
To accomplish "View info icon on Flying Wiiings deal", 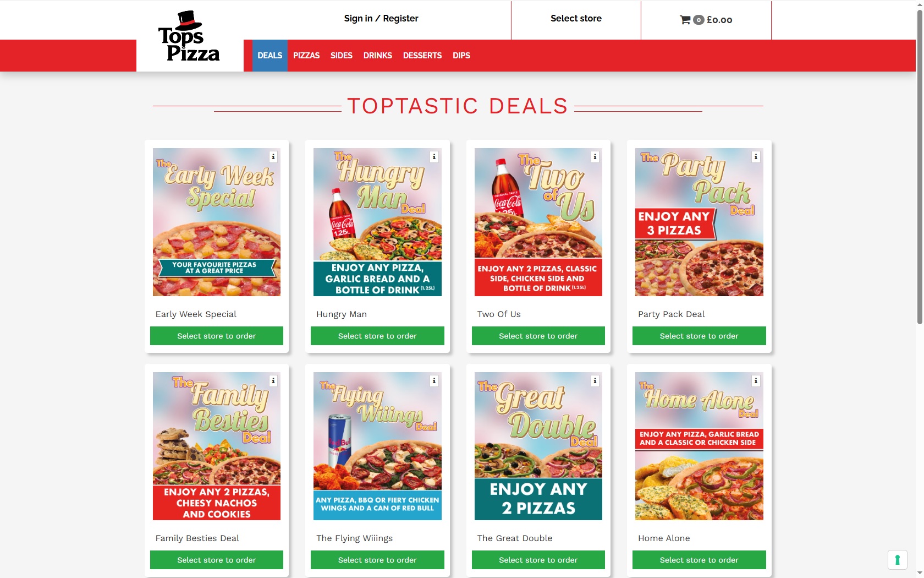I will point(434,381).
